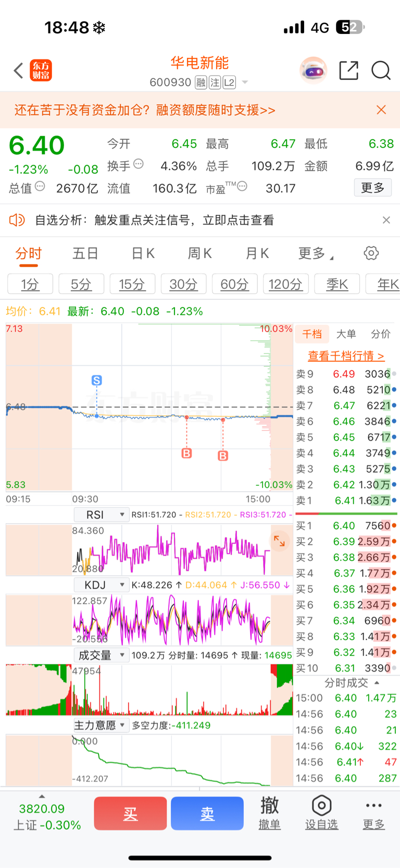The image size is (400, 868).
Task: Expand the 上证 index bar arrow
Action: pyautogui.click(x=42, y=796)
